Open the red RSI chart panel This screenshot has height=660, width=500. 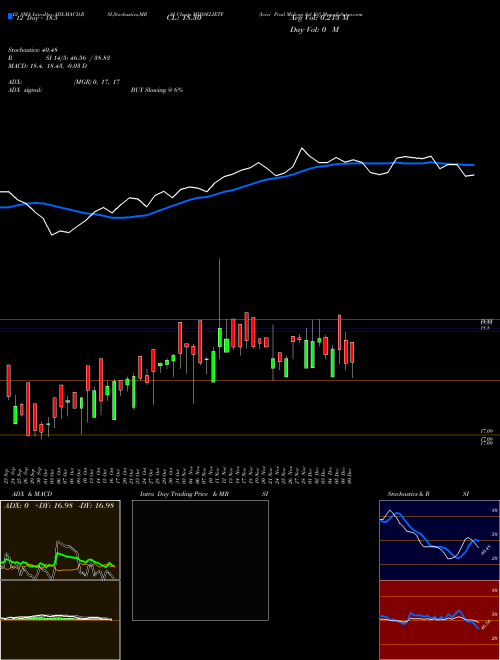[x=439, y=620]
